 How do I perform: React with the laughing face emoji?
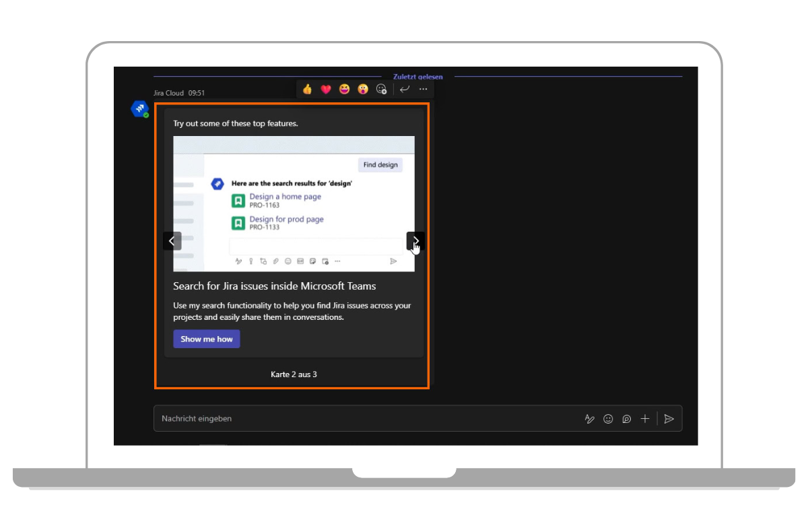(345, 89)
